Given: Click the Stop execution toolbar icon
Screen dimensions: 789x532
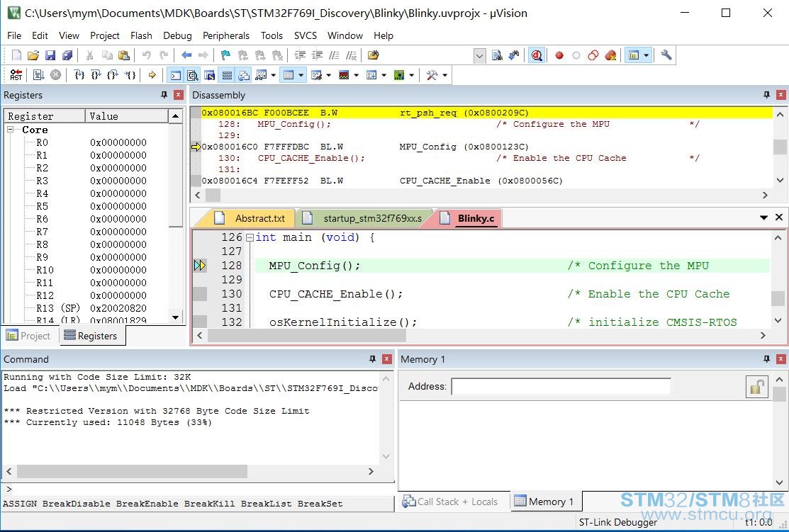Looking at the screenshot, I should (x=55, y=75).
